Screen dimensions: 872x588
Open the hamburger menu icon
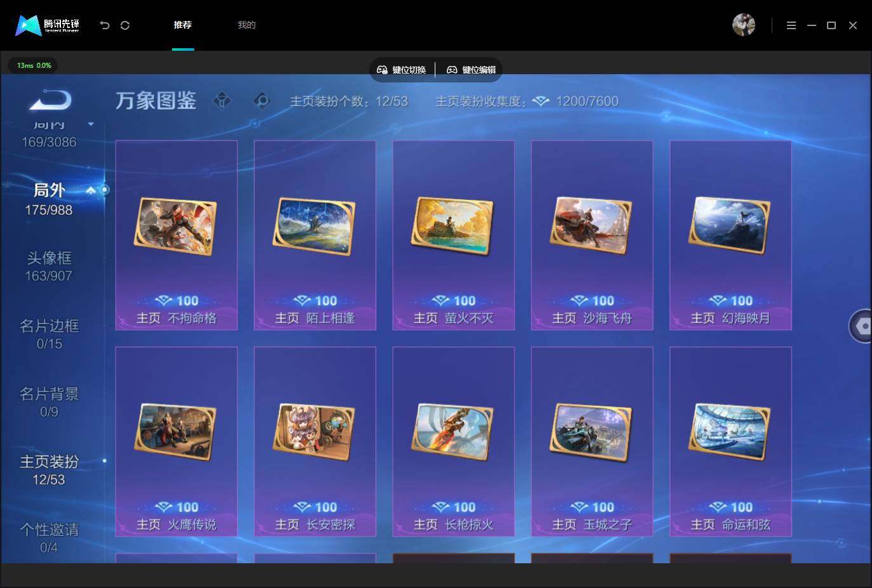pyautogui.click(x=791, y=25)
